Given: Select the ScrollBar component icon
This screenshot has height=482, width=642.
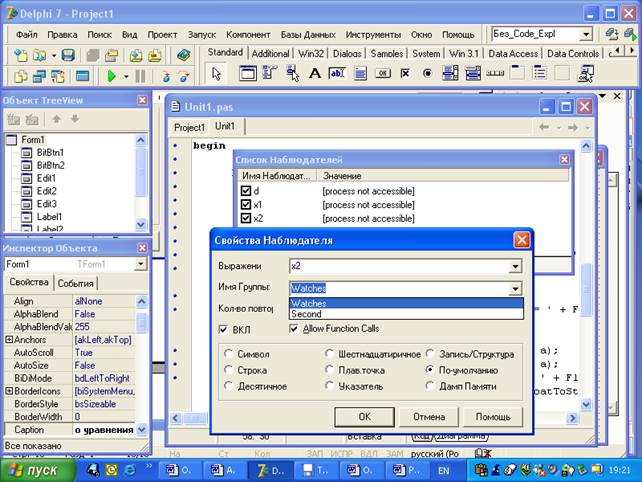Looking at the screenshot, I should point(495,74).
